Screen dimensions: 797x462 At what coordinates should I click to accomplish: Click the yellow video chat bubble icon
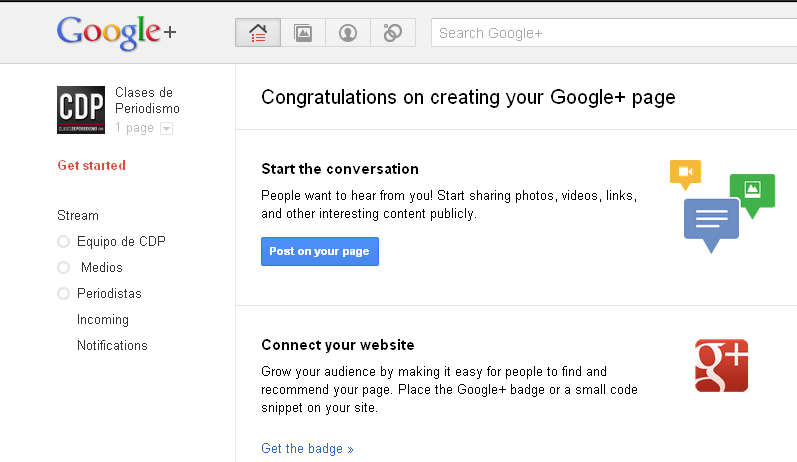tap(685, 174)
